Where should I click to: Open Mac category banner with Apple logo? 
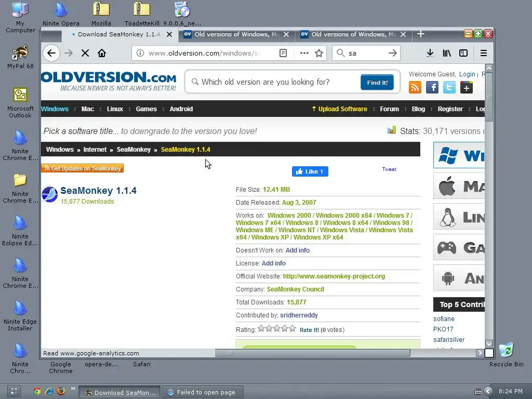459,186
